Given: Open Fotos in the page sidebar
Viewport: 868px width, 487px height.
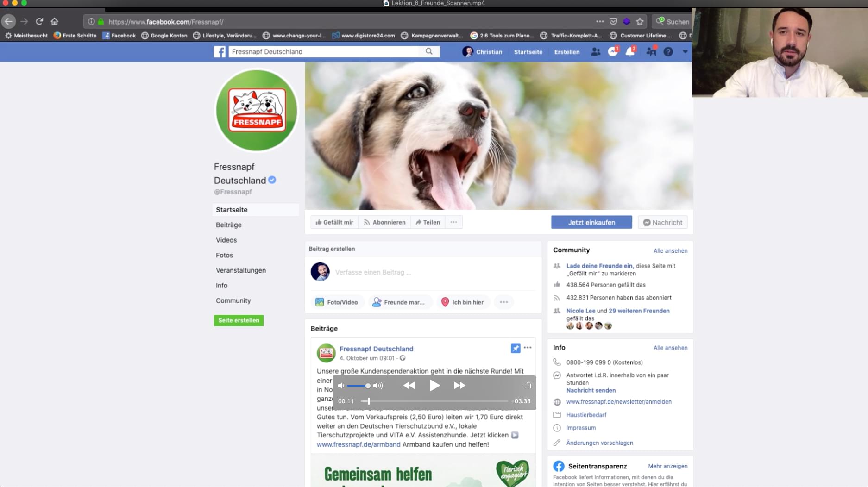Looking at the screenshot, I should click(224, 255).
